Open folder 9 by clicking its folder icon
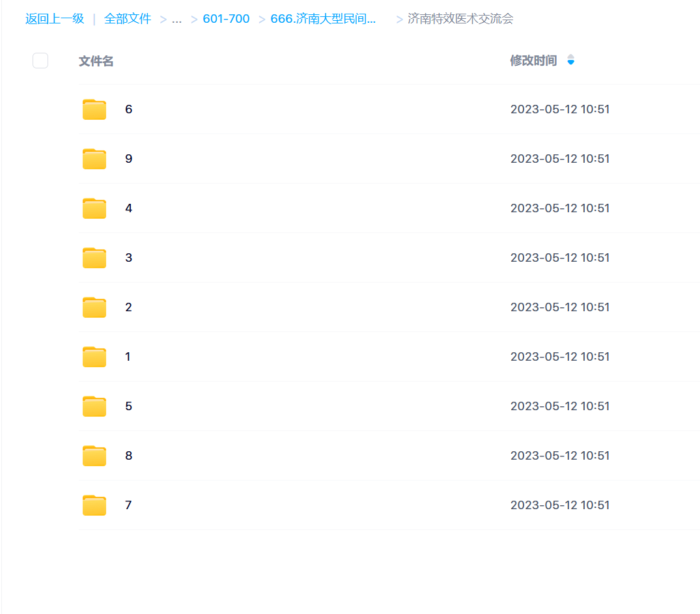700x614 pixels. click(94, 158)
